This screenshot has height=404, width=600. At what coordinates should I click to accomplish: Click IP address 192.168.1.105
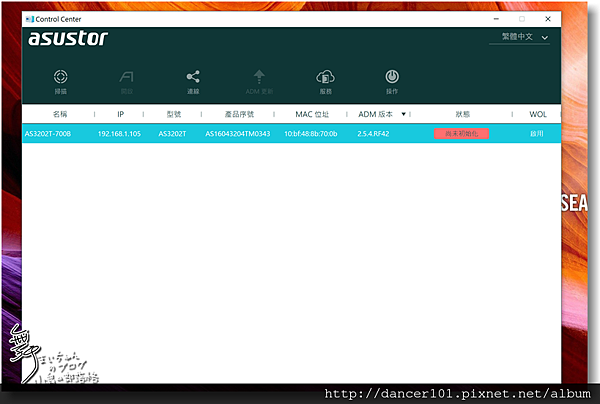tap(119, 134)
